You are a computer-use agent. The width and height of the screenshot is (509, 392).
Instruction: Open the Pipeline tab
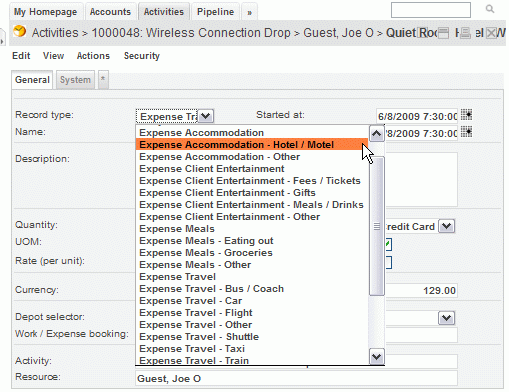tap(215, 12)
